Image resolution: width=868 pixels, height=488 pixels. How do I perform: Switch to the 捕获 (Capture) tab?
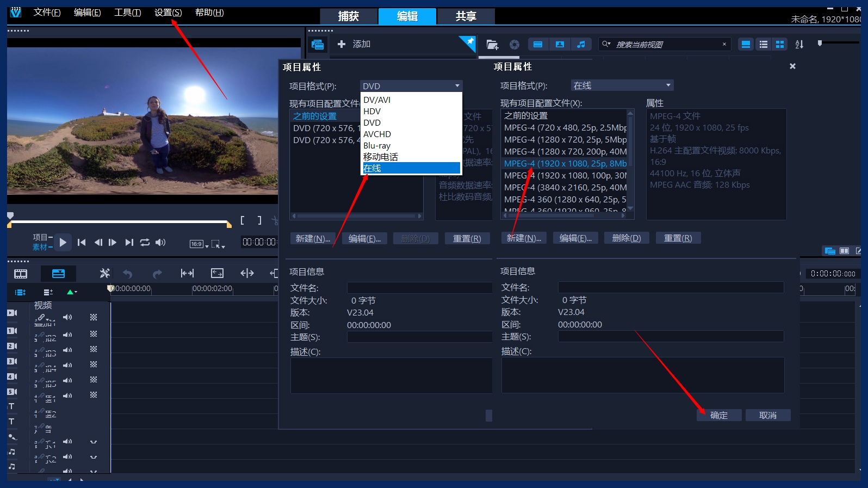tap(349, 16)
